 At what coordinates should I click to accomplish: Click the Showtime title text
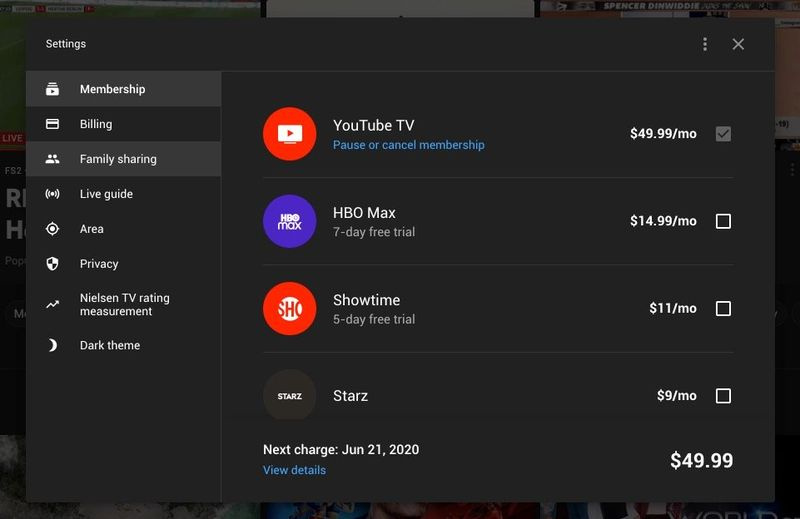tap(366, 300)
